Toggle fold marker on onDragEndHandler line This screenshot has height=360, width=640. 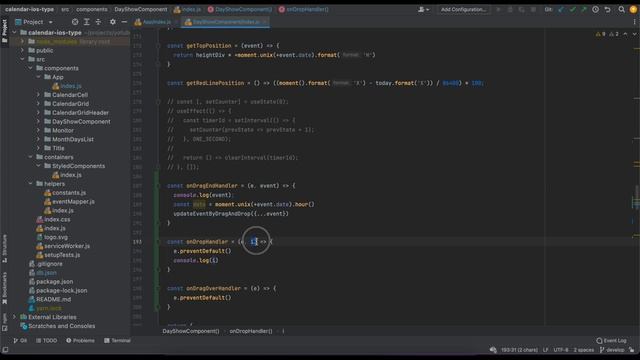(158, 186)
